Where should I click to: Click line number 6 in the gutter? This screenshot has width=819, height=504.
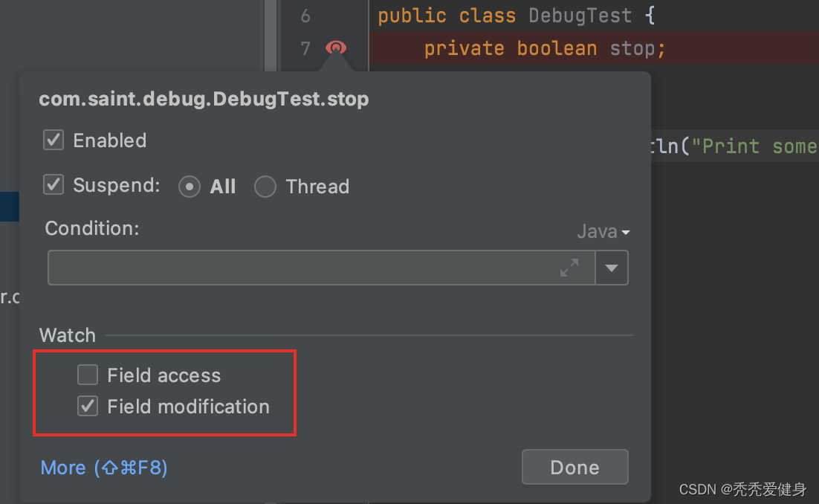[x=306, y=16]
